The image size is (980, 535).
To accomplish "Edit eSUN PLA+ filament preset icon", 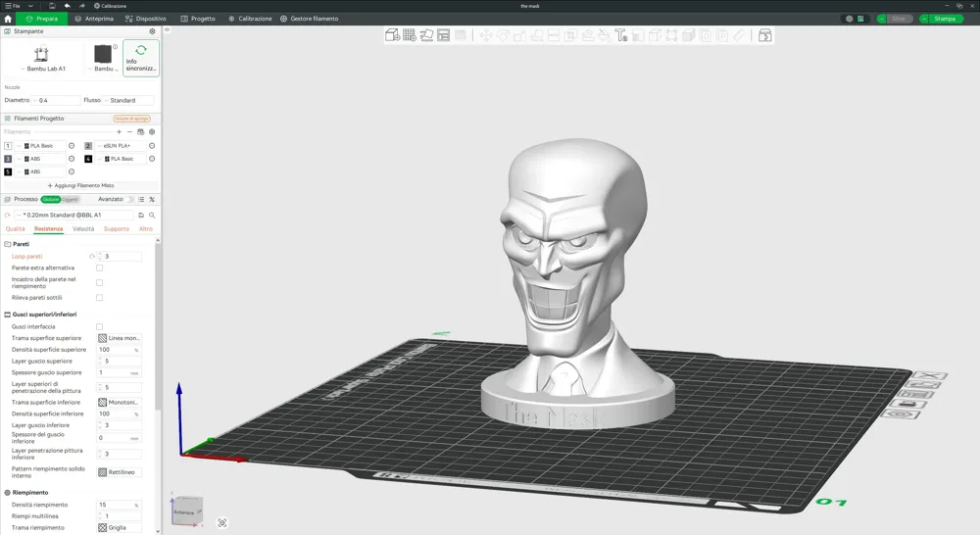I will (152, 146).
